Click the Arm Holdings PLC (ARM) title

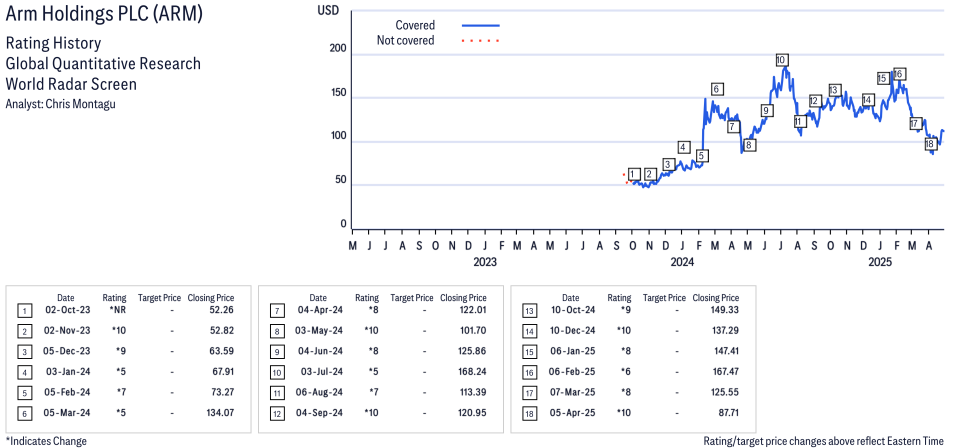point(104,15)
